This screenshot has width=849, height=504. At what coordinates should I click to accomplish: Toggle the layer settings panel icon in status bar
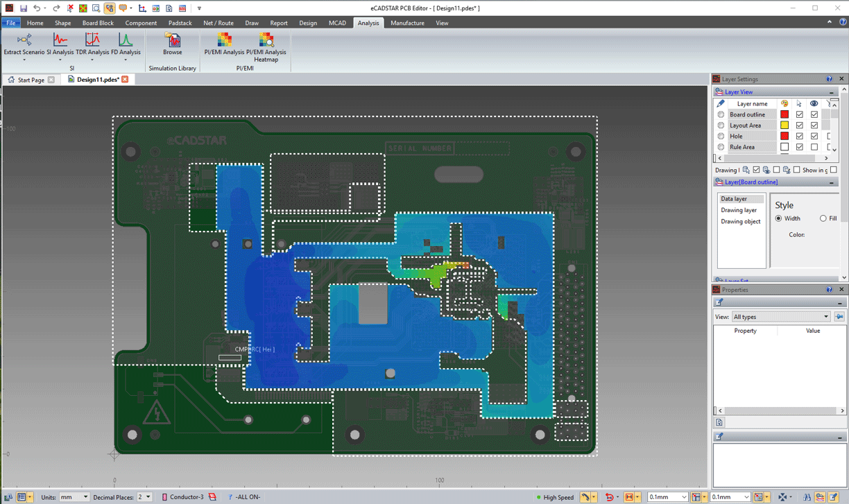point(820,497)
